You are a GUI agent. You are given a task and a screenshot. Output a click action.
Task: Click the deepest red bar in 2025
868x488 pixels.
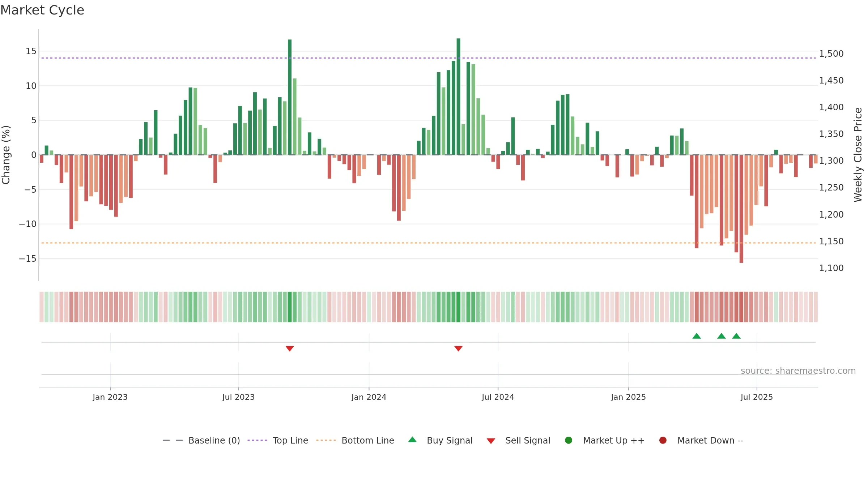click(741, 209)
